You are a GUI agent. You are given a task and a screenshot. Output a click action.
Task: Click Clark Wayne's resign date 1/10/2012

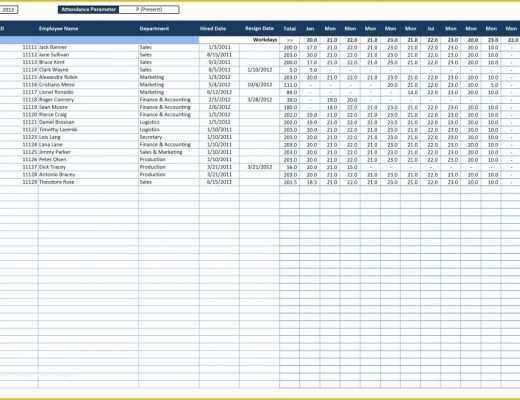pyautogui.click(x=260, y=70)
